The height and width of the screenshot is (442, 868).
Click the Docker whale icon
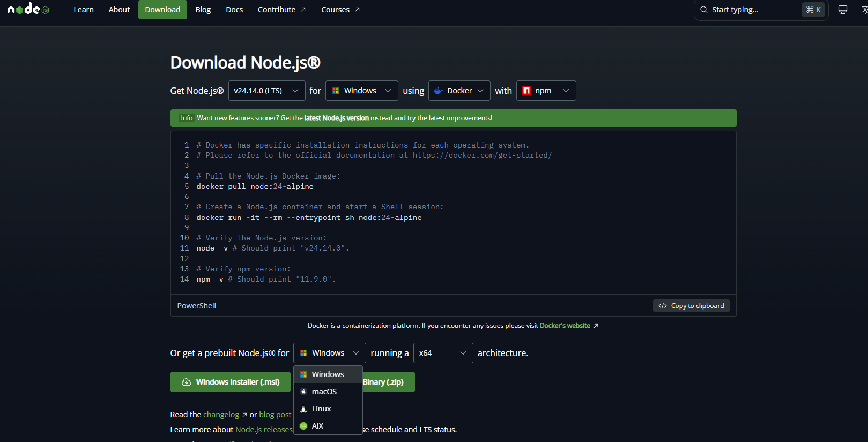point(438,91)
